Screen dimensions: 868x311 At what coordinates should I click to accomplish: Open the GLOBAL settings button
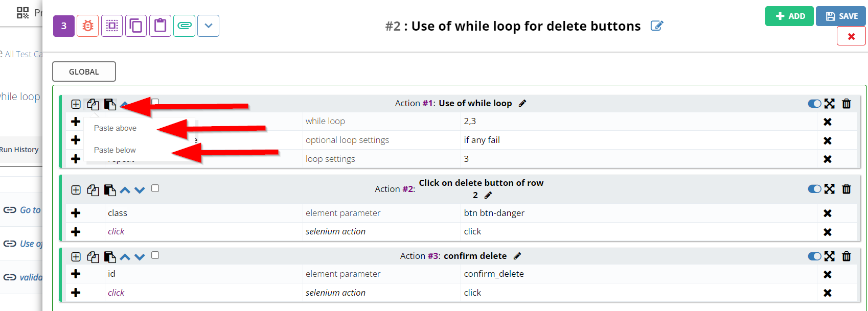pos(84,71)
